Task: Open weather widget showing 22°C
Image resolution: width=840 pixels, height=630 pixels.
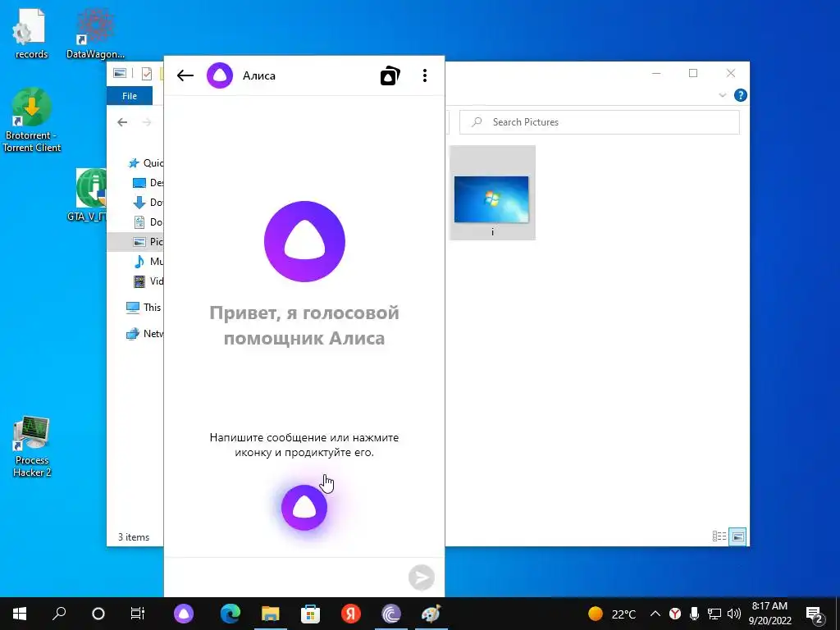Action: click(612, 614)
